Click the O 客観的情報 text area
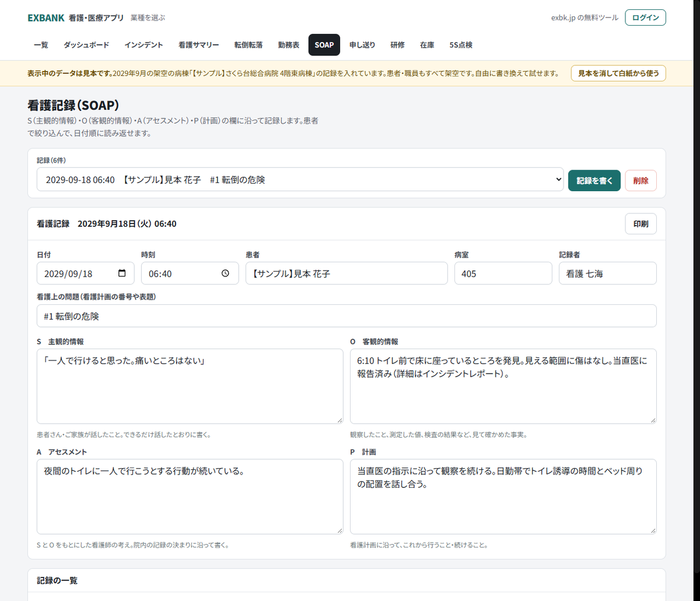This screenshot has width=700, height=601. [x=503, y=386]
